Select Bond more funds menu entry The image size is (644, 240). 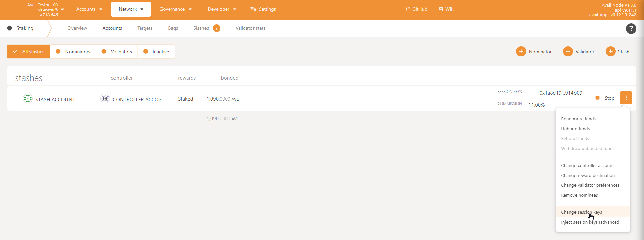(x=578, y=119)
